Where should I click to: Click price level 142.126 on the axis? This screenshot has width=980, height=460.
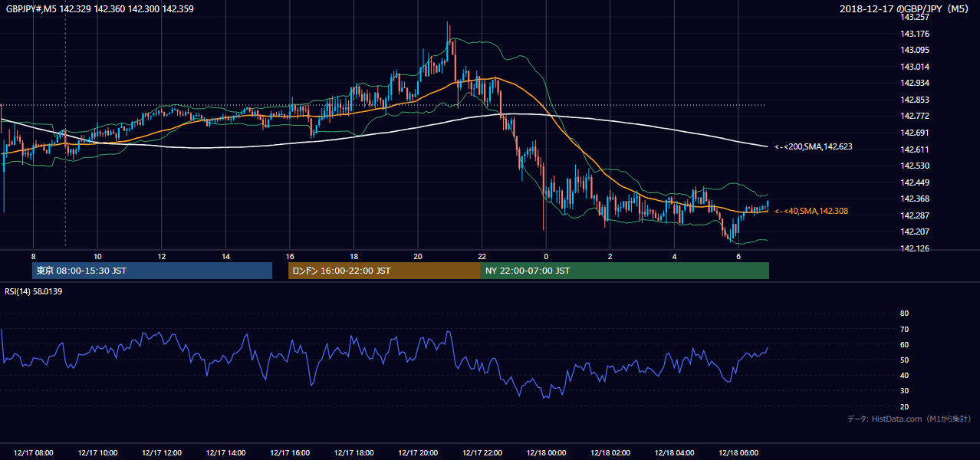pos(915,248)
